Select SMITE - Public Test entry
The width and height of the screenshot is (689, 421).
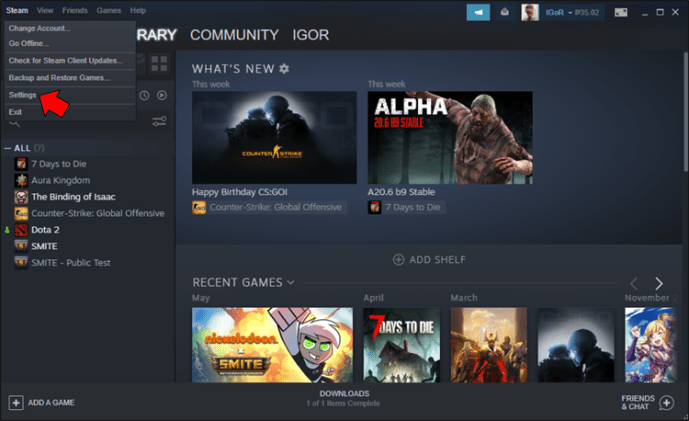(x=71, y=263)
